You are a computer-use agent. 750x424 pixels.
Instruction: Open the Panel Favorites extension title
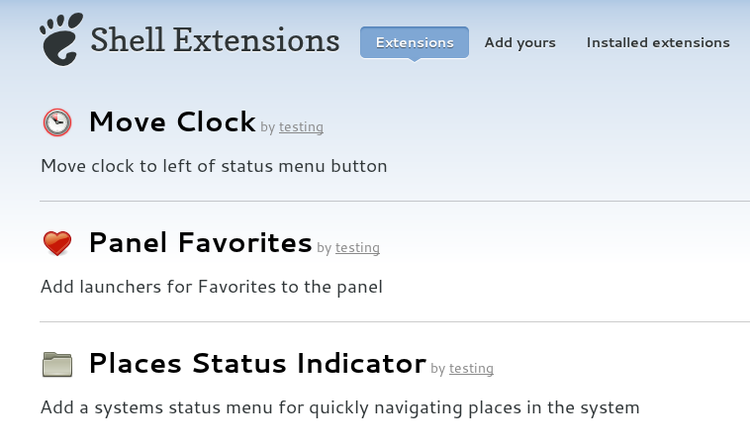200,243
